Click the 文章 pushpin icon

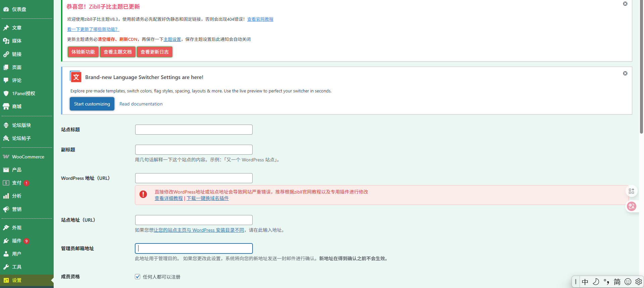click(6, 28)
